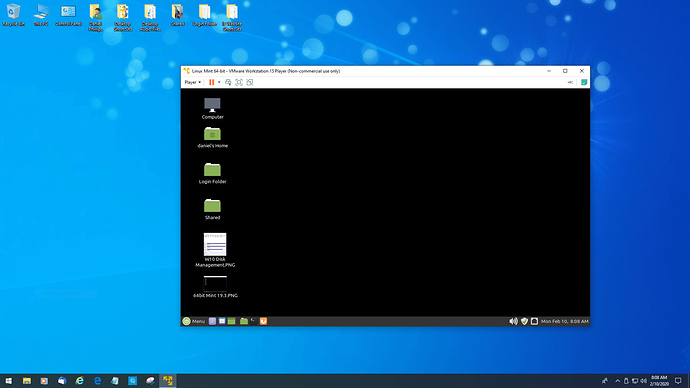The width and height of the screenshot is (690, 388).
Task: Open daniel's Home folder on Mint desktop
Action: click(213, 137)
